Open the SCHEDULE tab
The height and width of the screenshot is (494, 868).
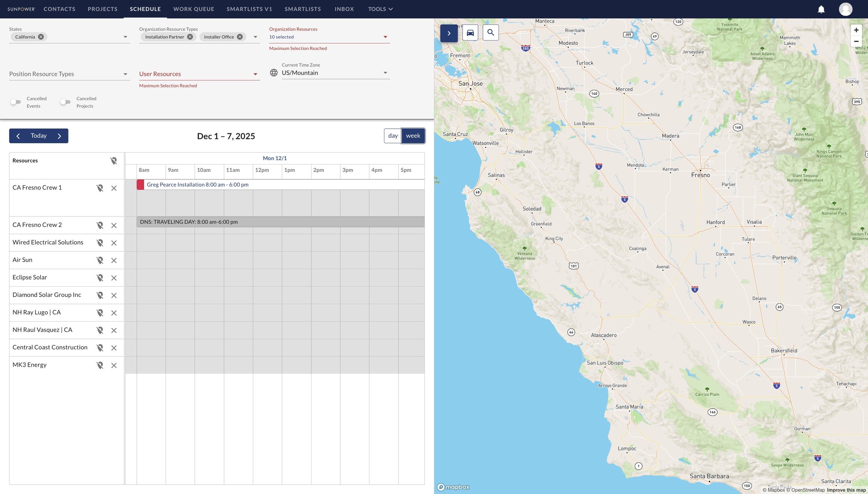click(x=145, y=9)
